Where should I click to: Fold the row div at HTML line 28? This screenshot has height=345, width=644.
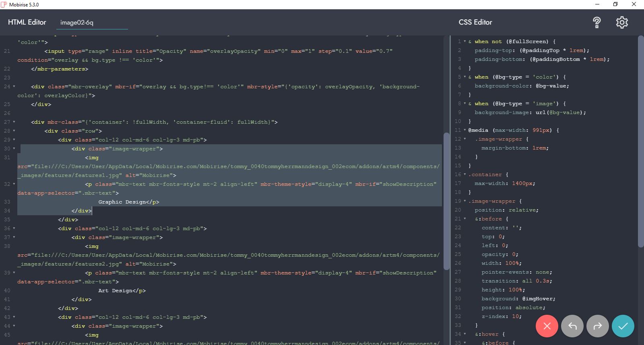14,131
